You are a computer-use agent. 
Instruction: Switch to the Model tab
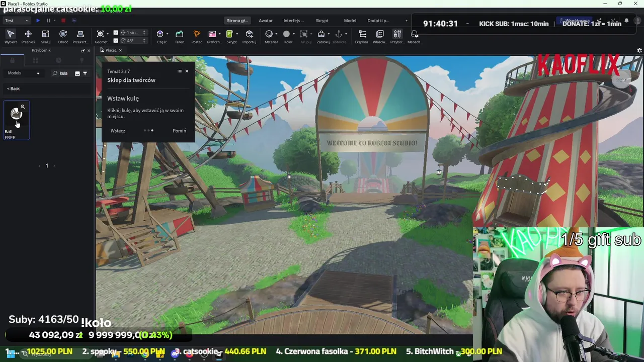click(x=350, y=21)
